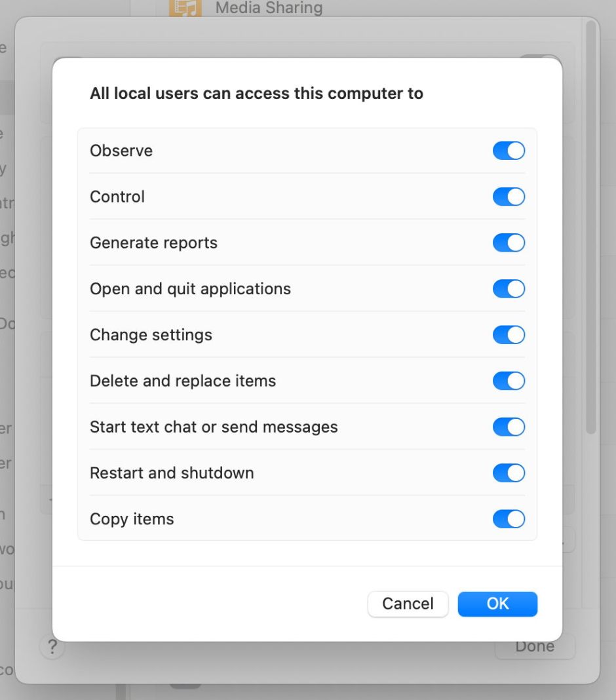Click the dialog title text
This screenshot has width=616, height=700.
tap(258, 94)
